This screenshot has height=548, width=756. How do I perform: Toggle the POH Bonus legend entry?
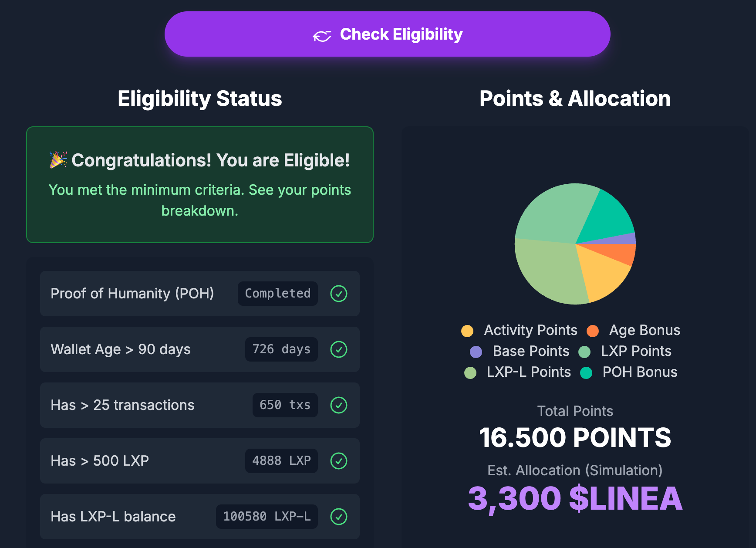[x=629, y=372]
